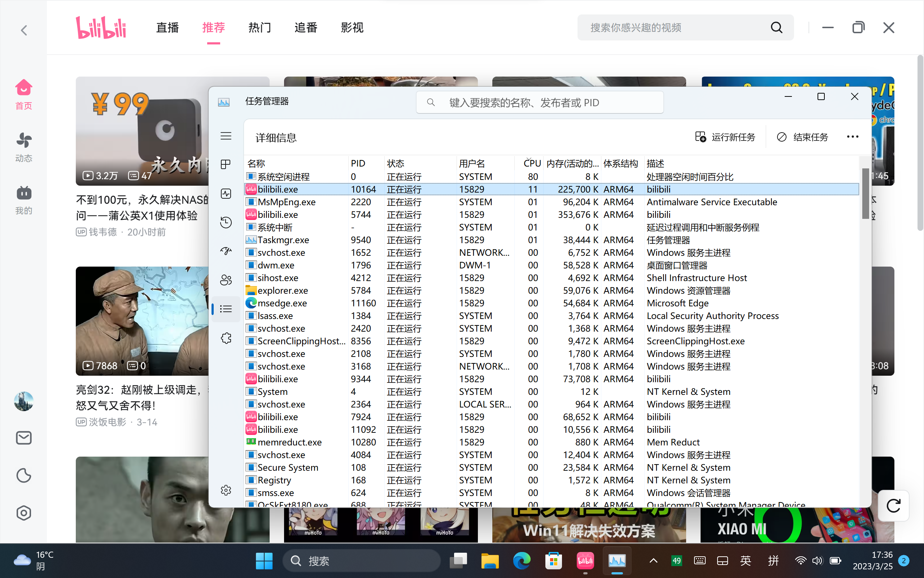Open 动态 in the bilibili sidebar
Viewport: 924px width, 578px height.
point(24,147)
